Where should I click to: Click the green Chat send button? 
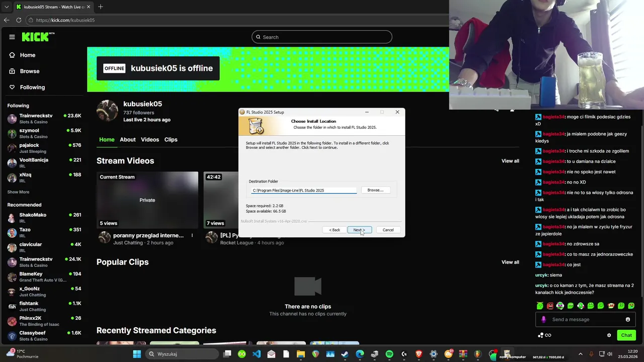click(x=626, y=335)
